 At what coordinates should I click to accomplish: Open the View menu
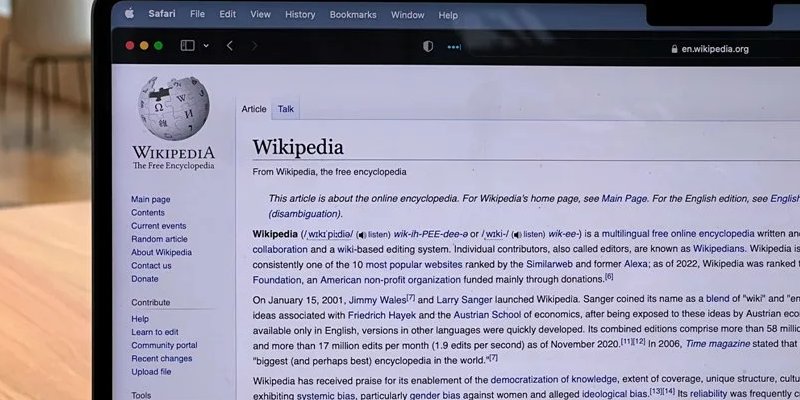(x=260, y=14)
